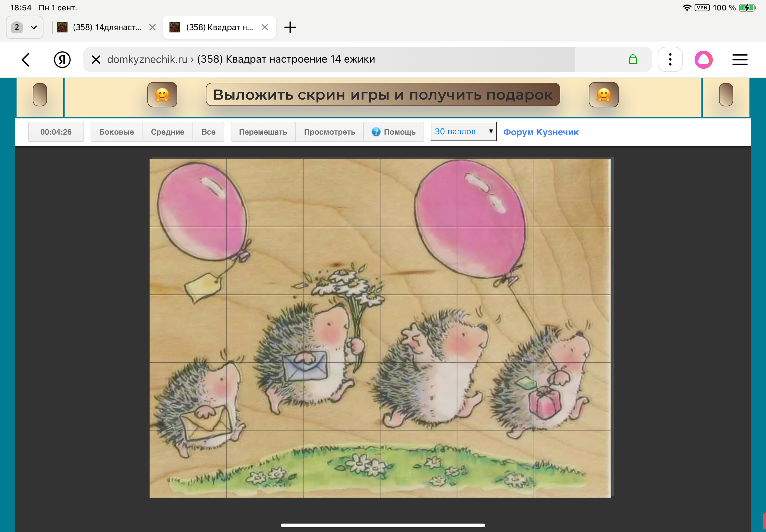Launch the Alice assistant icon

[704, 60]
